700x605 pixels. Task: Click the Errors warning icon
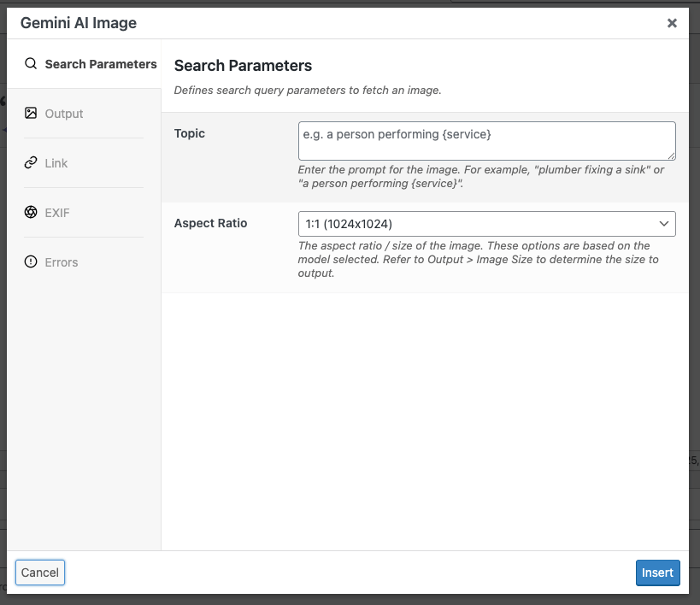click(x=31, y=261)
